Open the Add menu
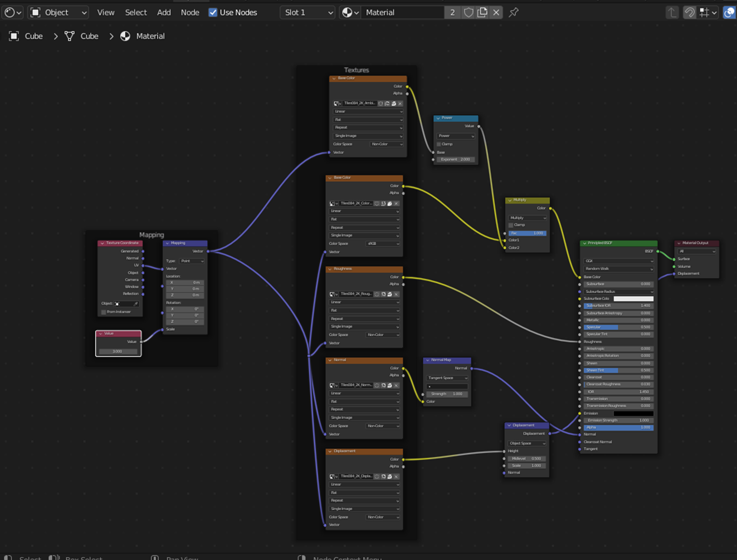 (x=164, y=12)
